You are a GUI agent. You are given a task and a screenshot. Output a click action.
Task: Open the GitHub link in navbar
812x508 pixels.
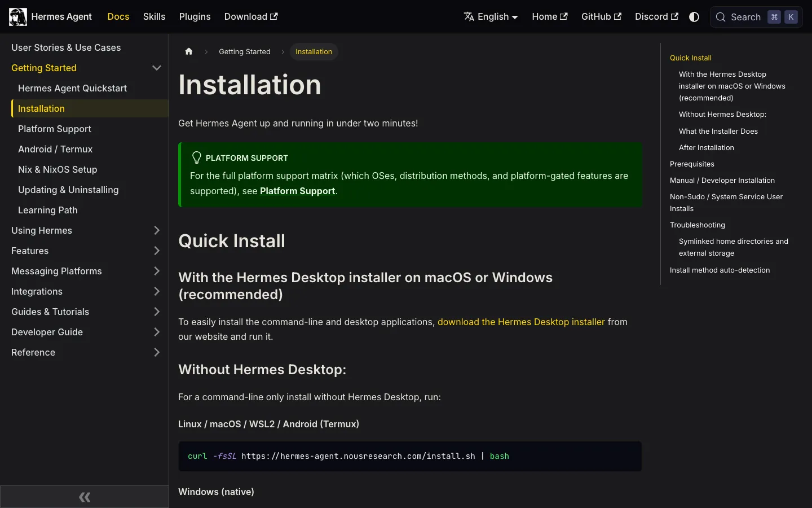[x=601, y=17]
